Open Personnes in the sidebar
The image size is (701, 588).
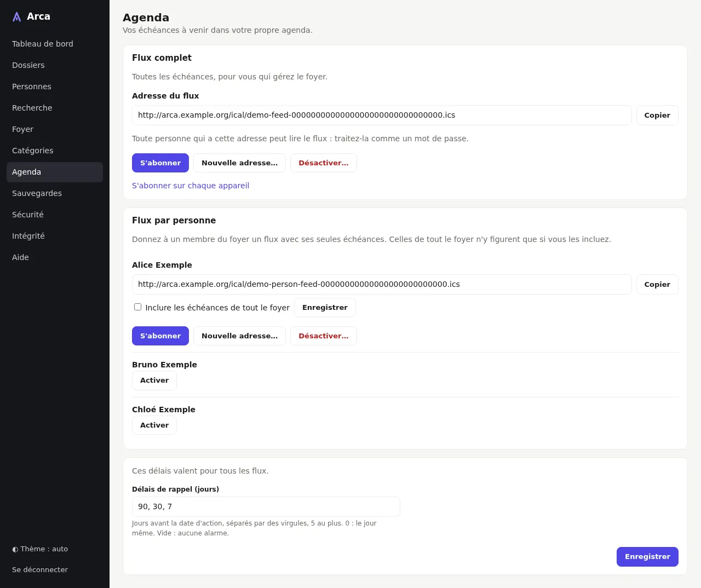[x=55, y=87]
